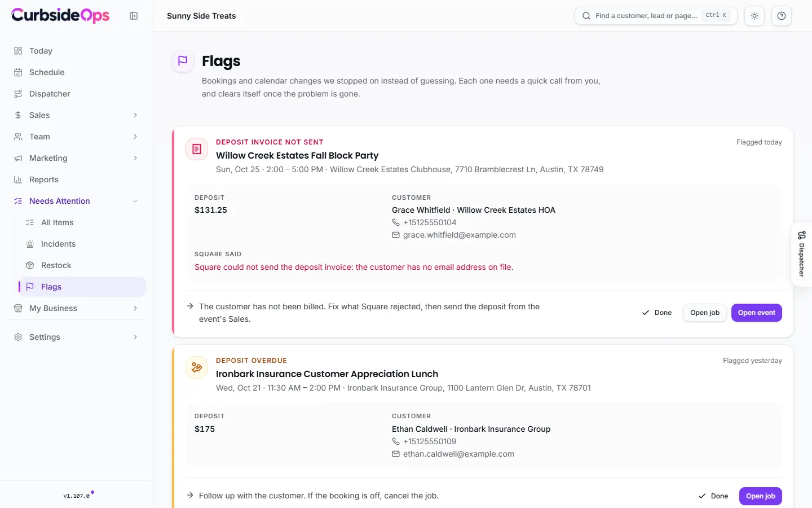
Task: Expand the Marketing section chevron
Action: [135, 158]
